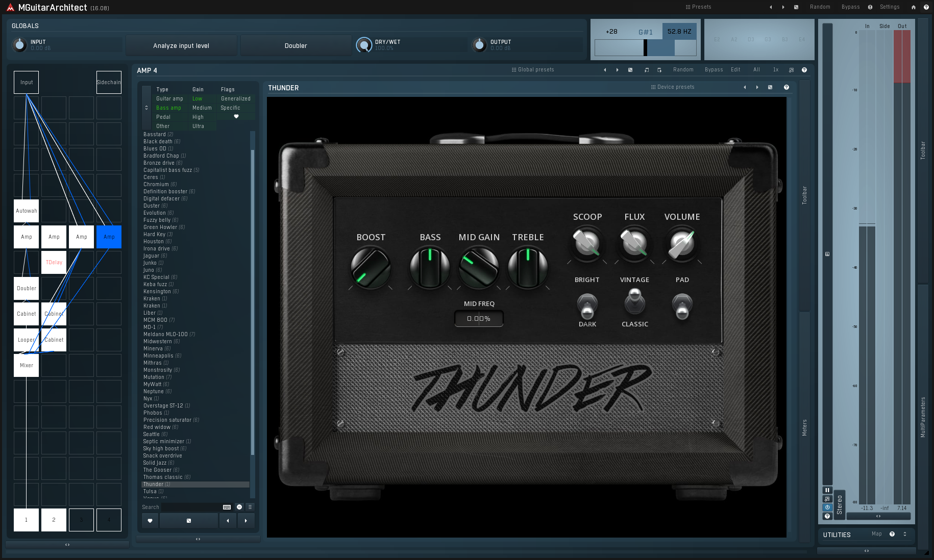Viewport: 934px width, 560px height.
Task: Flip the BRIGHT/DARK toggle switch
Action: (587, 305)
